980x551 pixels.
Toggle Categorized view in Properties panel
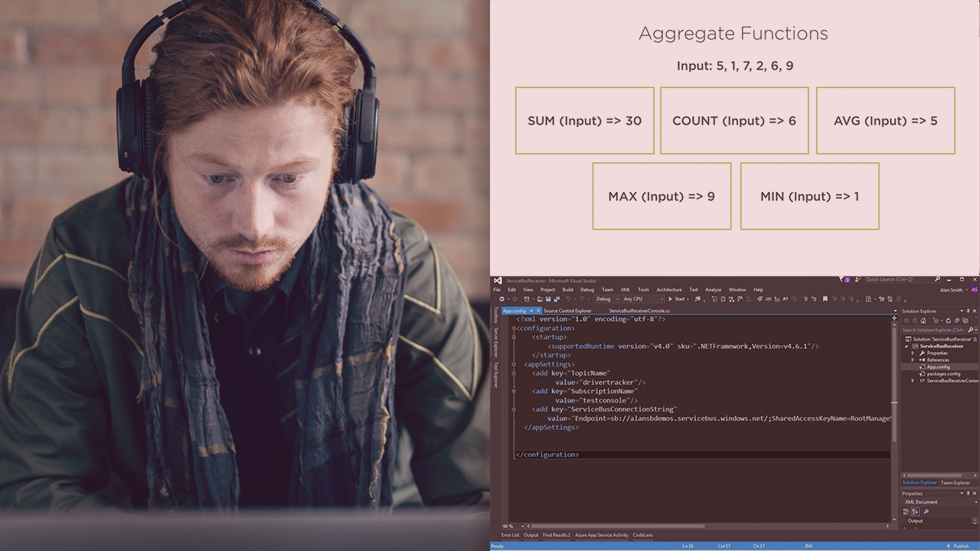(x=907, y=512)
